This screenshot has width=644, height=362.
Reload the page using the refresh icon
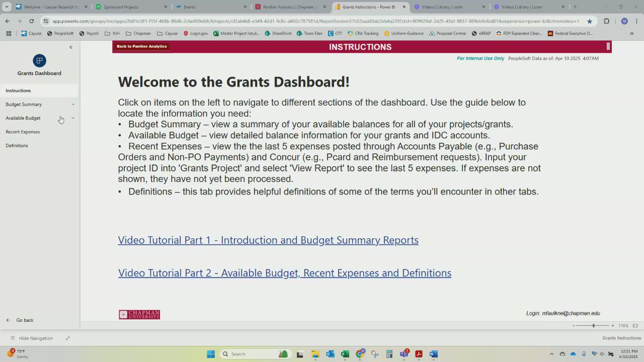click(31, 21)
